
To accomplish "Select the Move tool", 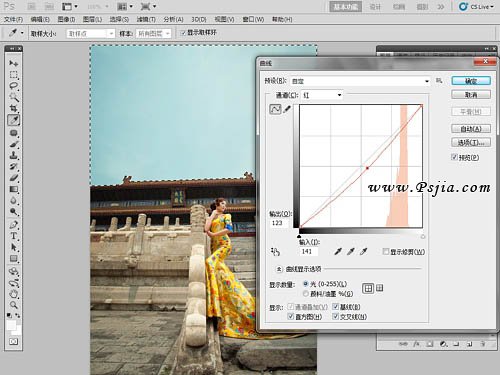I will coord(13,63).
